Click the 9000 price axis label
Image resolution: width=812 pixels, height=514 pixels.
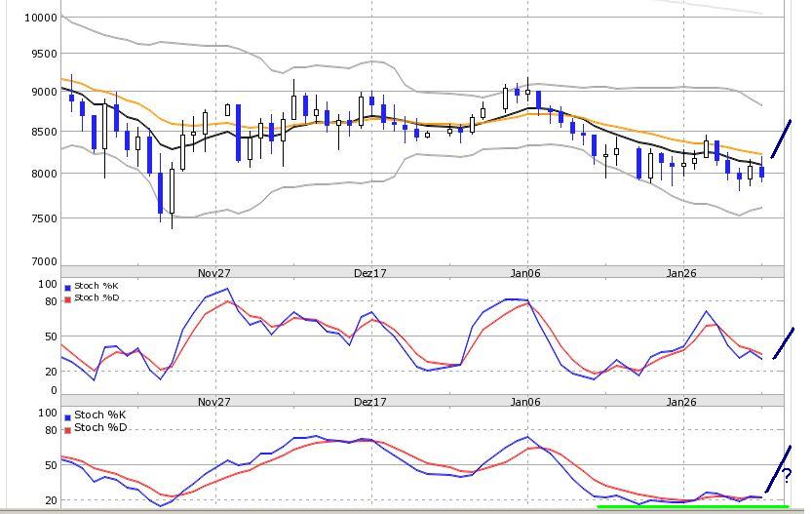point(44,93)
